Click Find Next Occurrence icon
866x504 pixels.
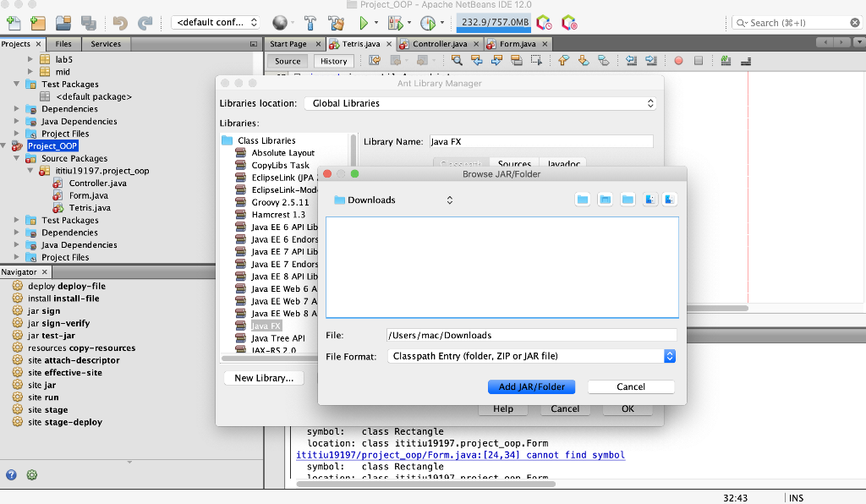tap(496, 61)
